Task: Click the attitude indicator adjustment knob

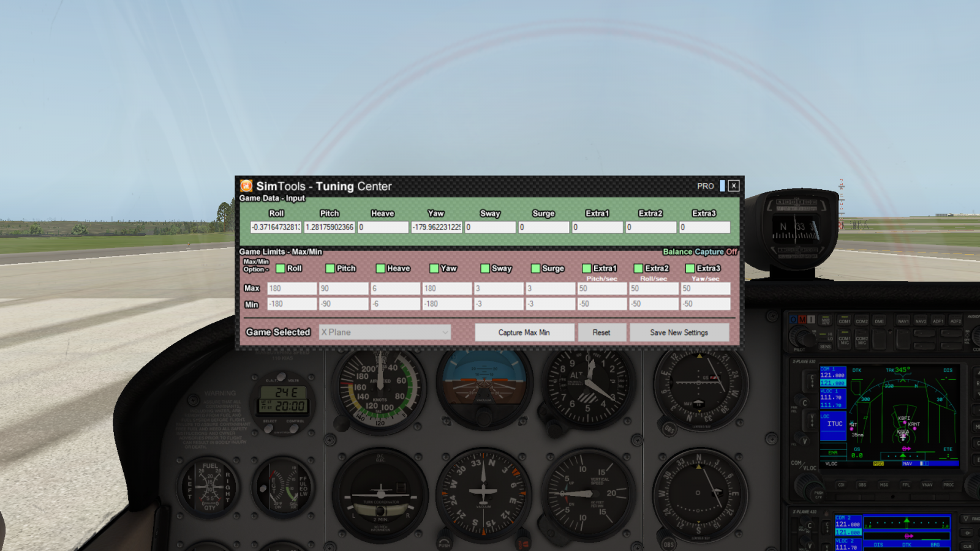Action: [x=484, y=418]
